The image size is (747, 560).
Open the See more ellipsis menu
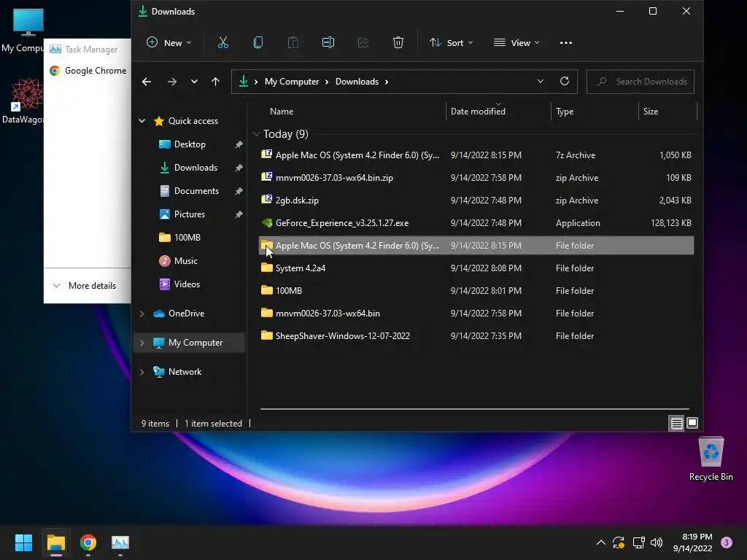[566, 43]
